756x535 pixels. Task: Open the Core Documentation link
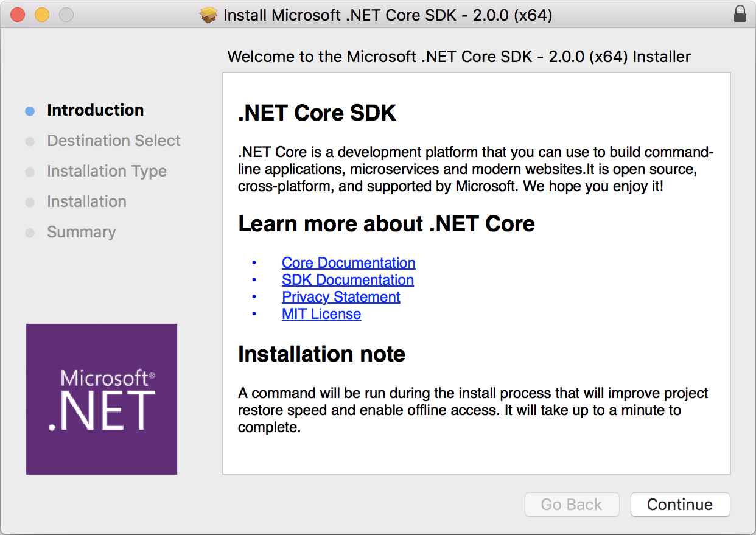[348, 263]
